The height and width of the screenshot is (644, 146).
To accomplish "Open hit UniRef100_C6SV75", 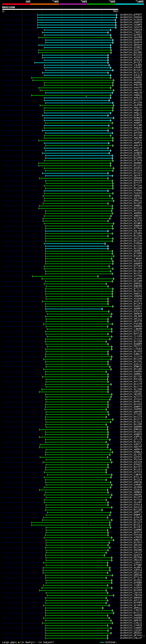I will pos(131,27).
